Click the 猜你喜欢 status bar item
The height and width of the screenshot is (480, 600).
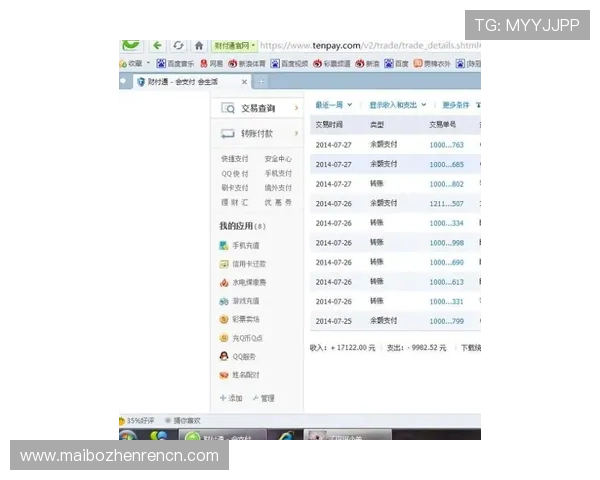tap(183, 421)
